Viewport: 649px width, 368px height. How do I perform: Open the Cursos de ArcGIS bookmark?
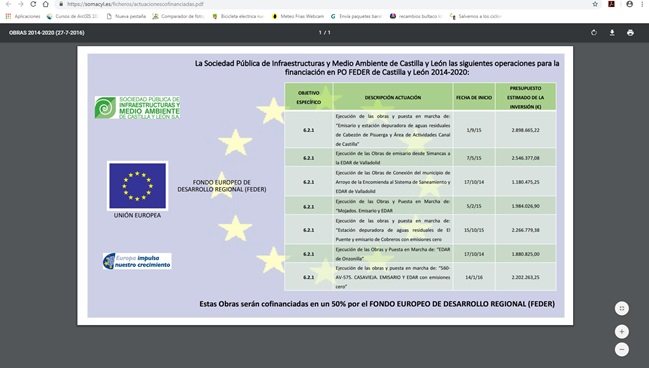pos(72,16)
